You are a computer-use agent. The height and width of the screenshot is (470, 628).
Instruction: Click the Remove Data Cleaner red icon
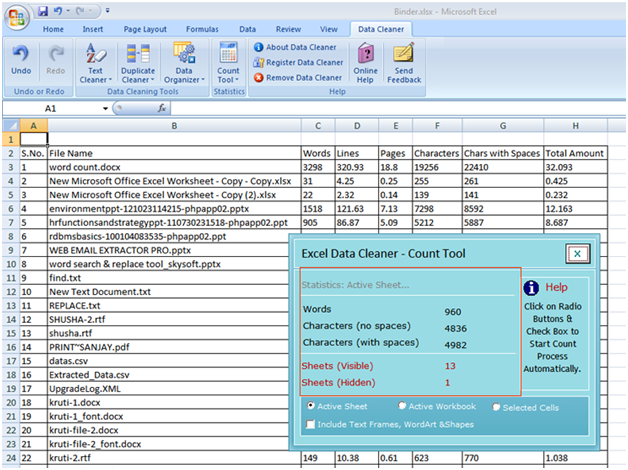coord(259,78)
